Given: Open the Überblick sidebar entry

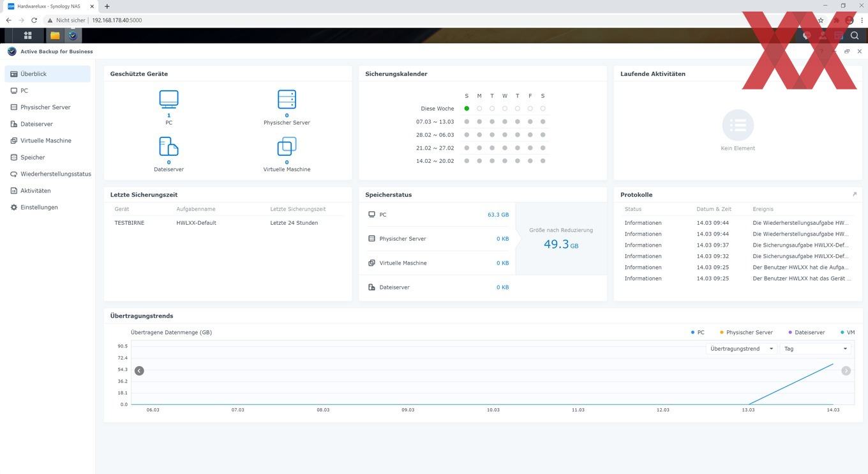Looking at the screenshot, I should pyautogui.click(x=48, y=74).
